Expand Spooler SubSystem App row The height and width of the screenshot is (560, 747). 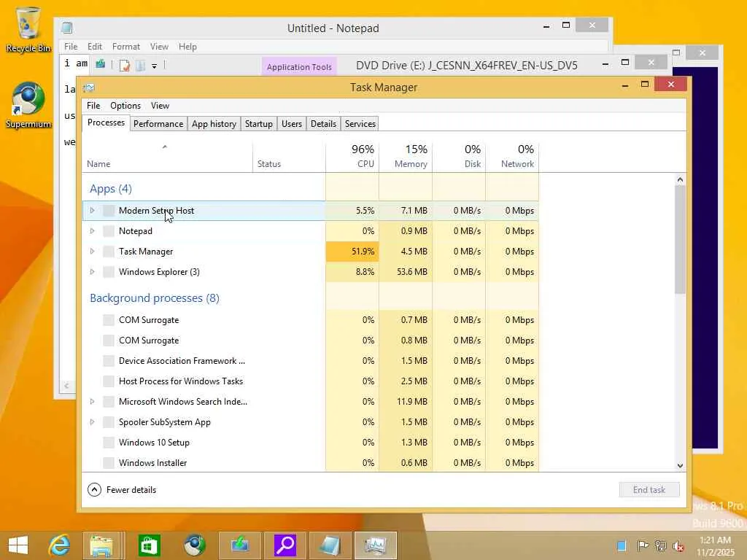[92, 422]
